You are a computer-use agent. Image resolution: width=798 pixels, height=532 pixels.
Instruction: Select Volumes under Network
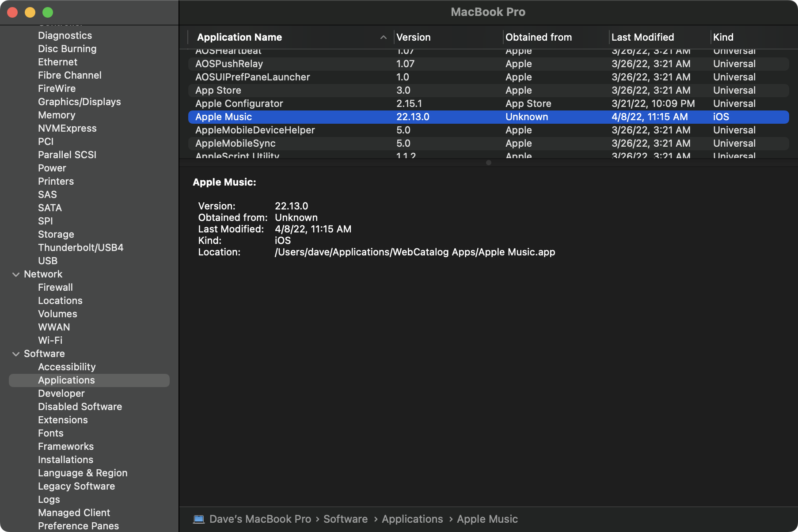(57, 314)
